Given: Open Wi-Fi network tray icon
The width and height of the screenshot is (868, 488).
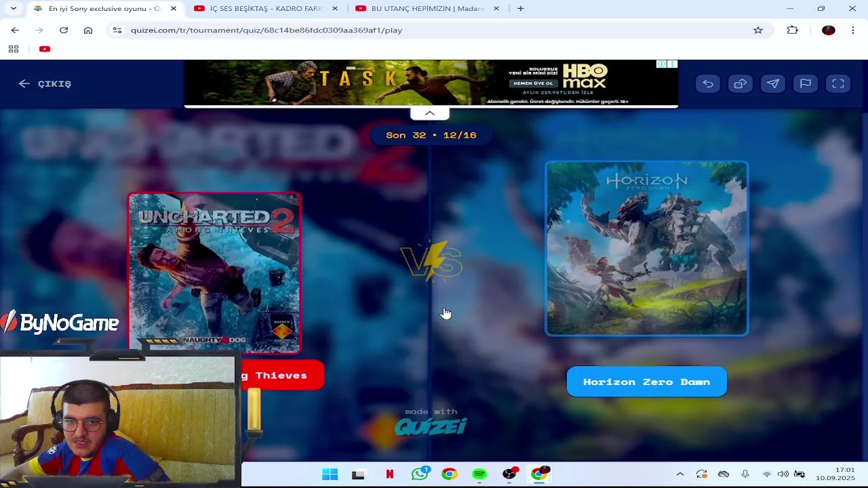Looking at the screenshot, I should (767, 474).
